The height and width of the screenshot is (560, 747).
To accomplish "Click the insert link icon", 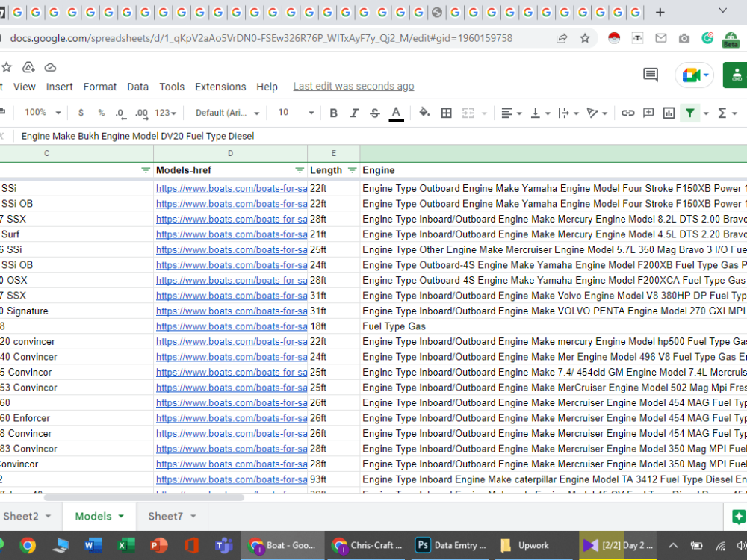I will pyautogui.click(x=627, y=113).
